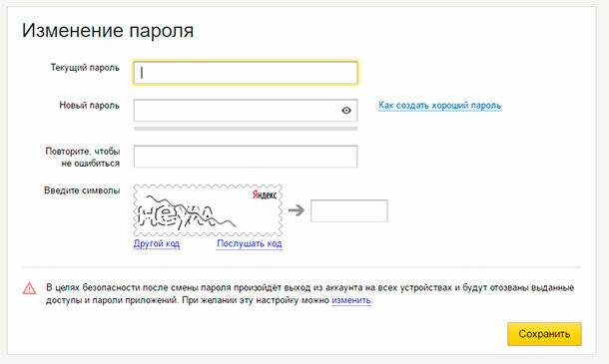
Task: Click the Яндекс logo in captcha
Action: 265,194
